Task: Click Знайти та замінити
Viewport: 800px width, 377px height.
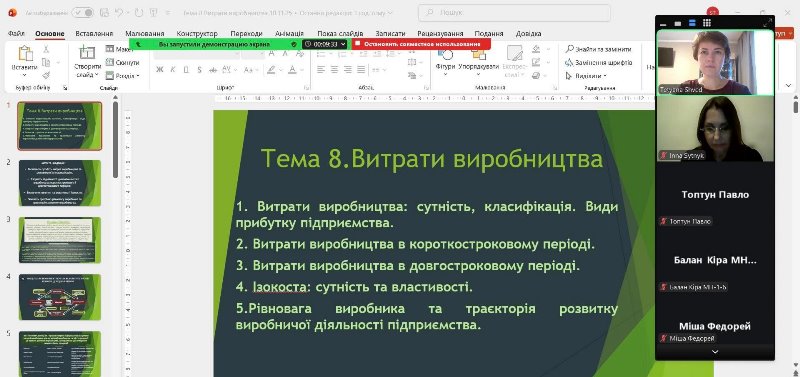Action: click(598, 49)
